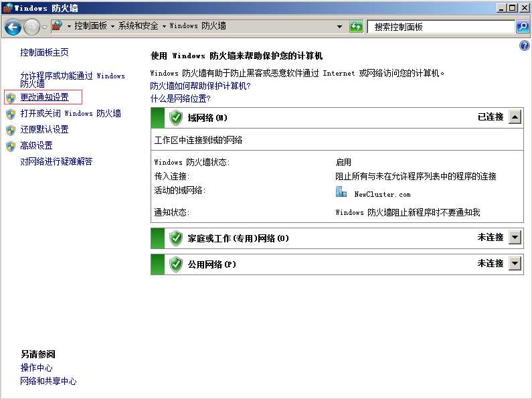Open 允许程序或功能通过 Windows 防火墙 link

73,80
